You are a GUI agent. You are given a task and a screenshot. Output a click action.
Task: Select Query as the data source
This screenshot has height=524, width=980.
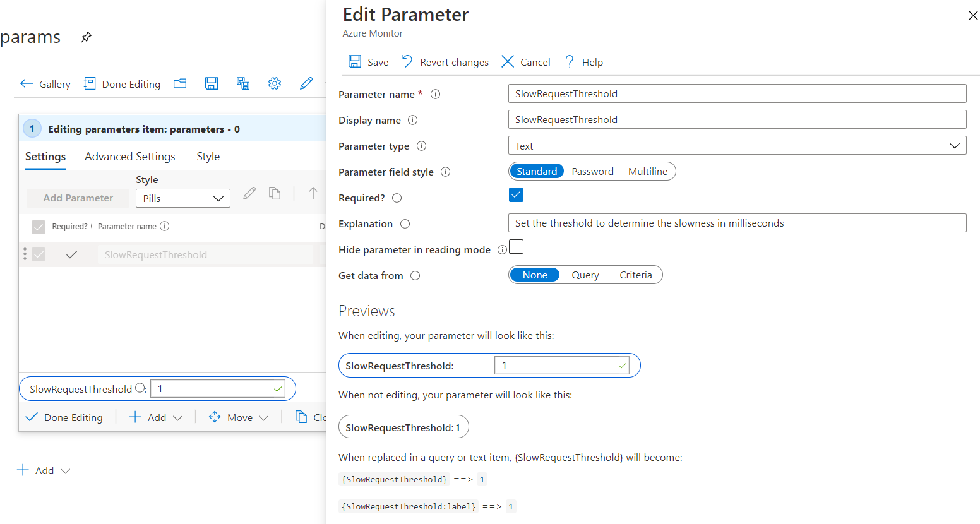585,275
